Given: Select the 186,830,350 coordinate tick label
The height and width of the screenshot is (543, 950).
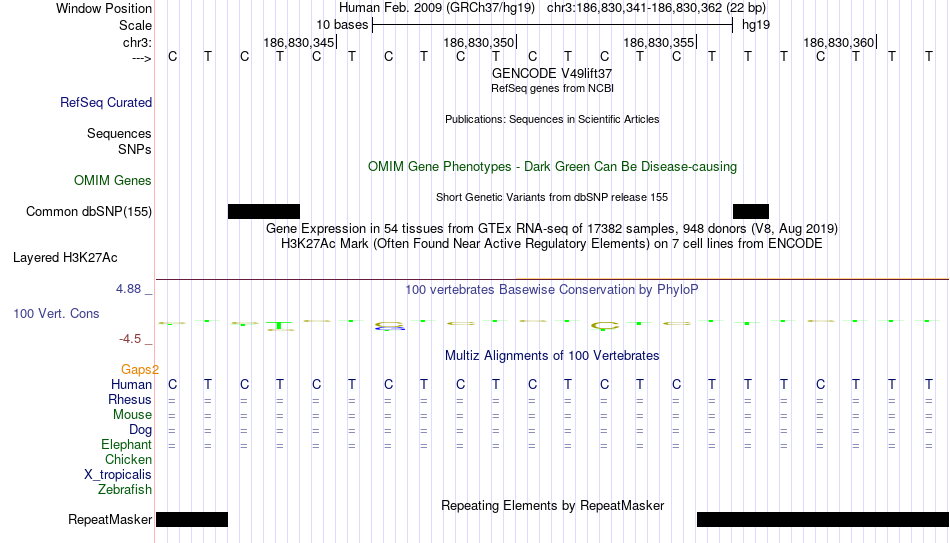Looking at the screenshot, I should [479, 42].
